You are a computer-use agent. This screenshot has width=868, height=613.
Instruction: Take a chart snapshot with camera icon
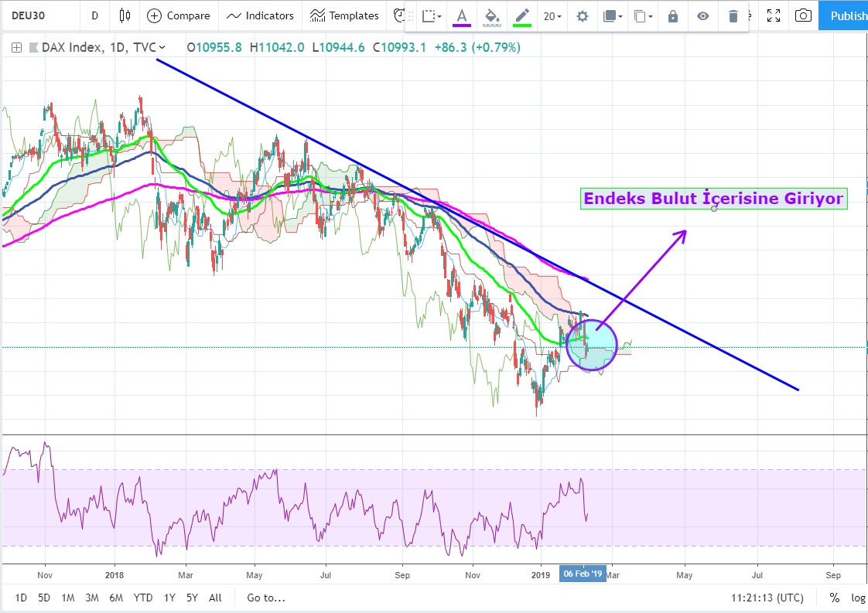pyautogui.click(x=804, y=15)
